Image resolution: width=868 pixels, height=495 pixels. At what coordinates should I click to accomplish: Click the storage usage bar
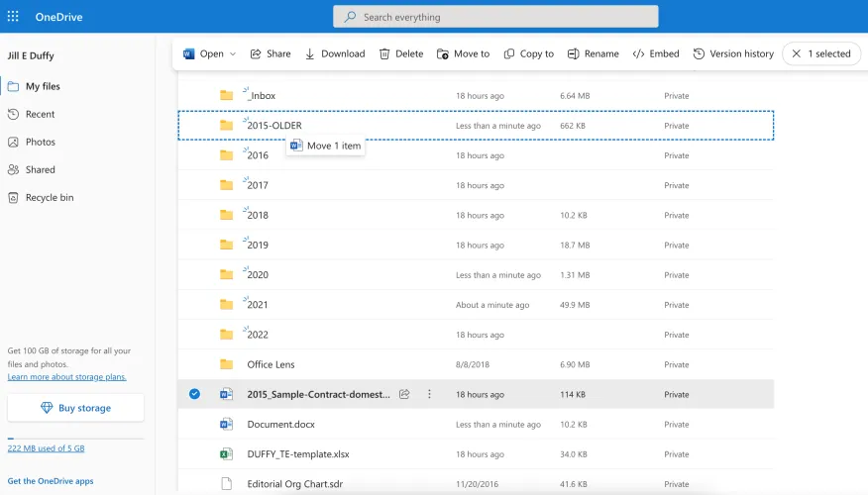[75, 438]
